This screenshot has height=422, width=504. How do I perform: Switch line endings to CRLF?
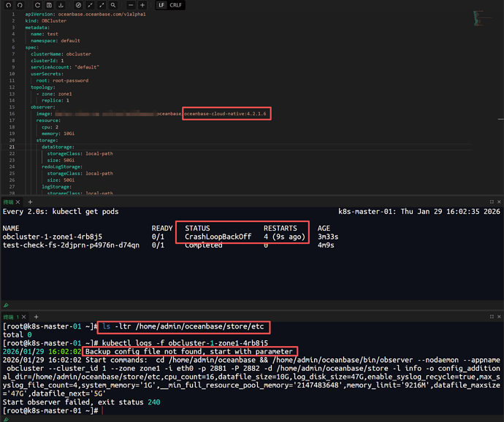[x=176, y=5]
